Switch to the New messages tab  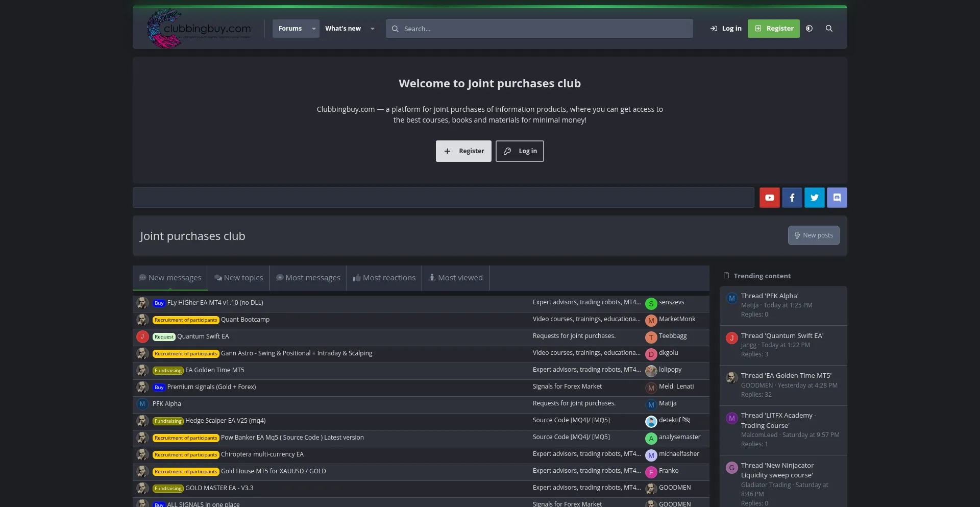tap(170, 278)
